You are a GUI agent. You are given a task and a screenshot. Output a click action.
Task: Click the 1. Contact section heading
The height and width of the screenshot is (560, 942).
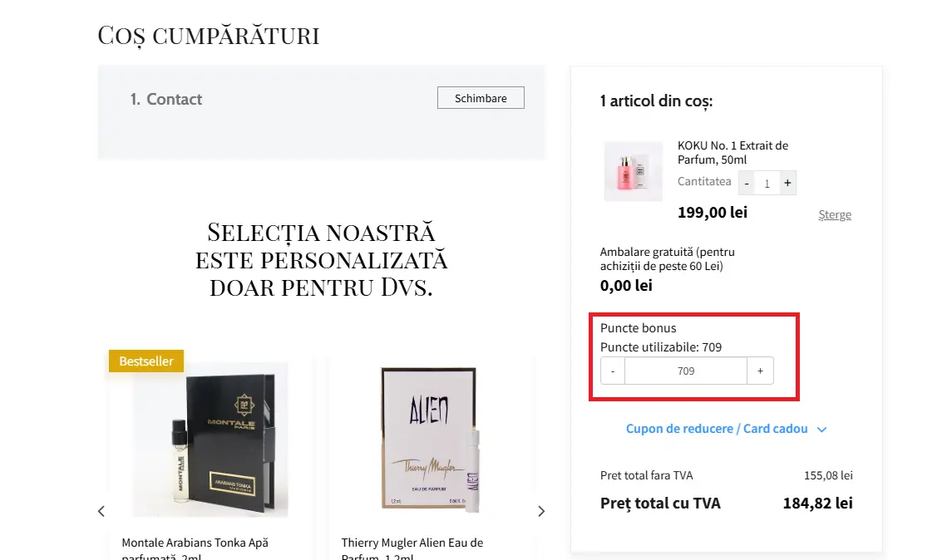(166, 99)
